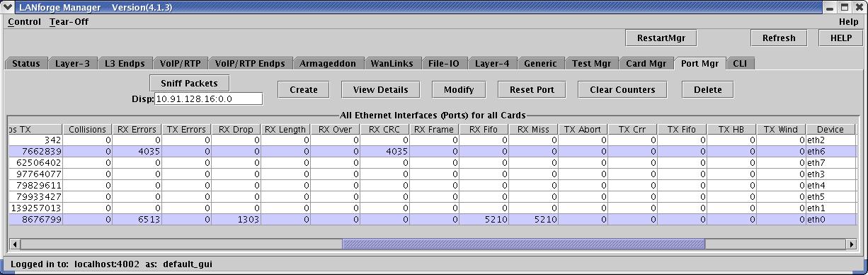868x275 pixels.
Task: Click the Delete button
Action: [708, 89]
